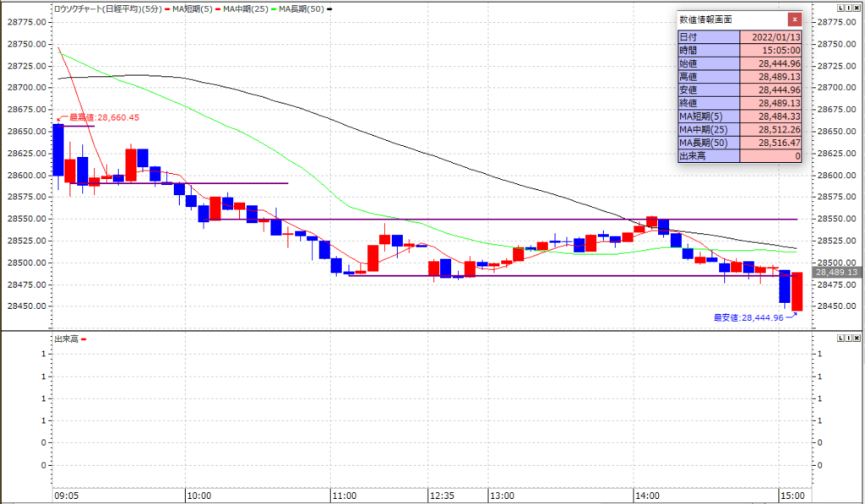
Task: Click the 日付 value 2022/01/13 cell
Action: coord(770,37)
